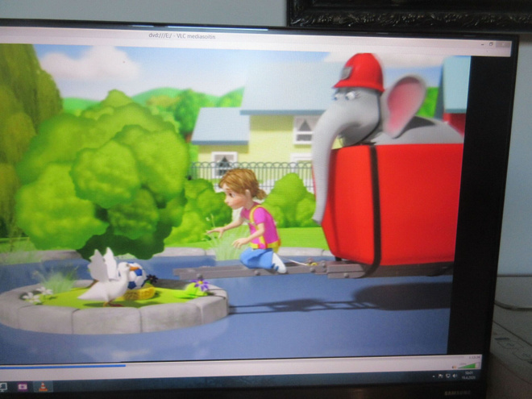
Task: Adjust the VLC volume slider
Action: coord(469,366)
